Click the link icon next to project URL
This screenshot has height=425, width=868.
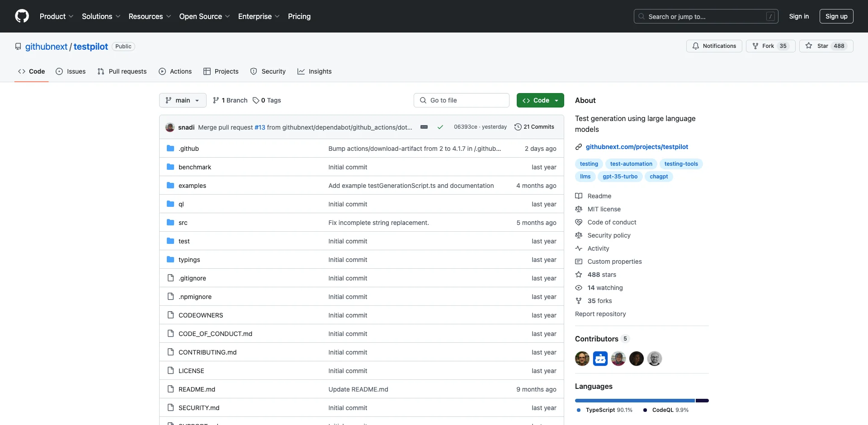[x=579, y=147]
